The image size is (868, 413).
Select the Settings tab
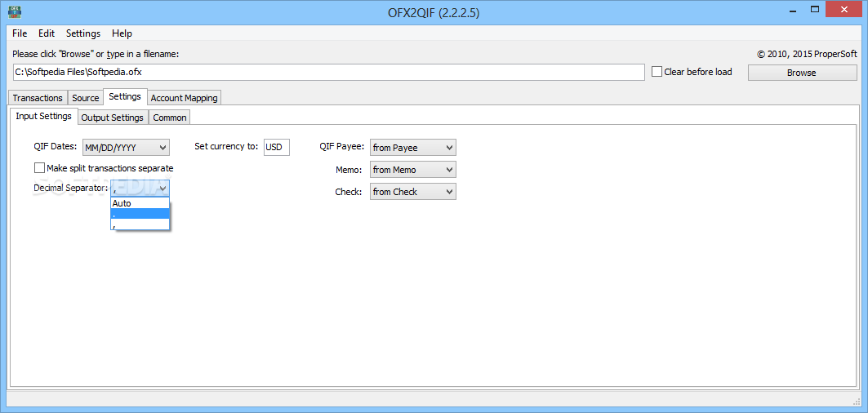[x=125, y=96]
